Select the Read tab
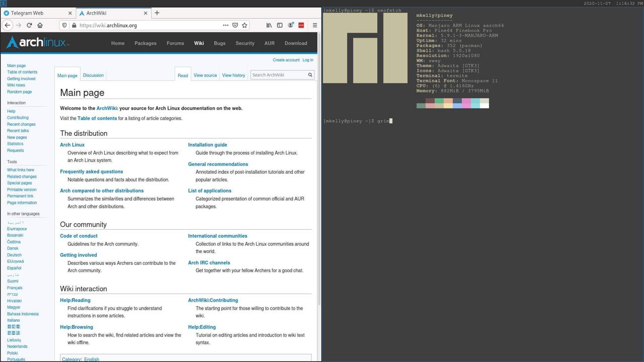The image size is (644, 362). click(x=183, y=75)
